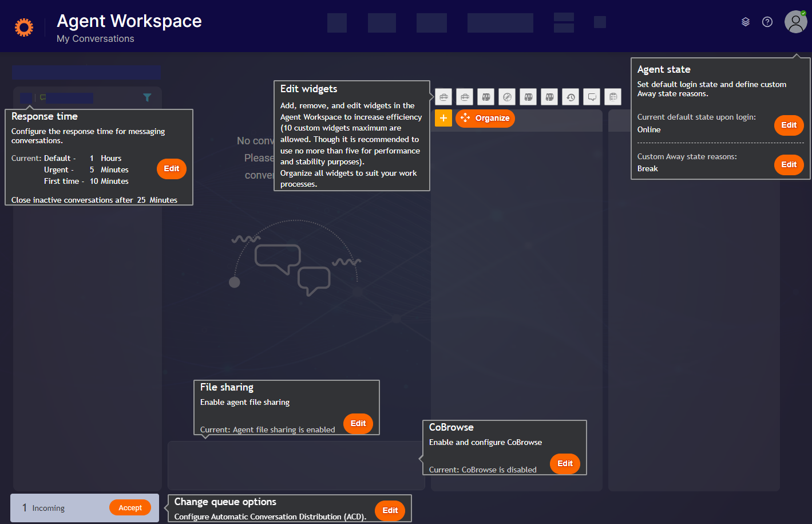Viewport: 812px width, 524px height.
Task: Click the 'Urgent - 5 Minutes' response row
Action: (x=86, y=170)
